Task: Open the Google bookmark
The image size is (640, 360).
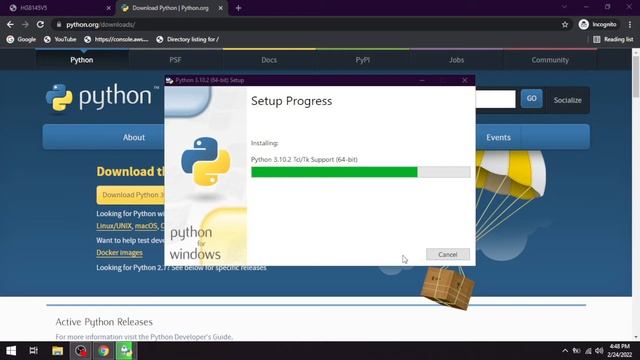Action: click(21, 39)
